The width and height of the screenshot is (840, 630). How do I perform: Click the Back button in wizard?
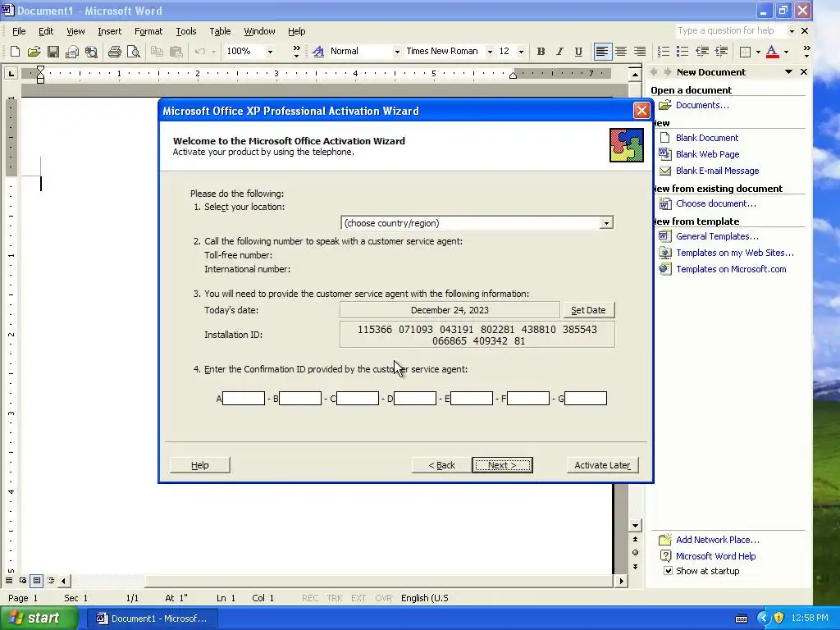[442, 465]
